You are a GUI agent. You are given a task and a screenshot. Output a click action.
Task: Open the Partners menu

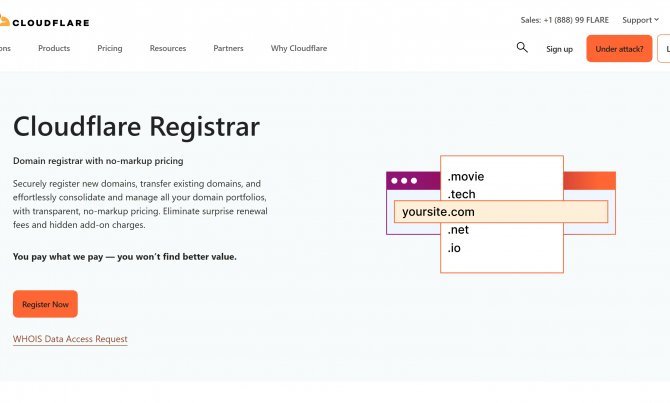228,48
